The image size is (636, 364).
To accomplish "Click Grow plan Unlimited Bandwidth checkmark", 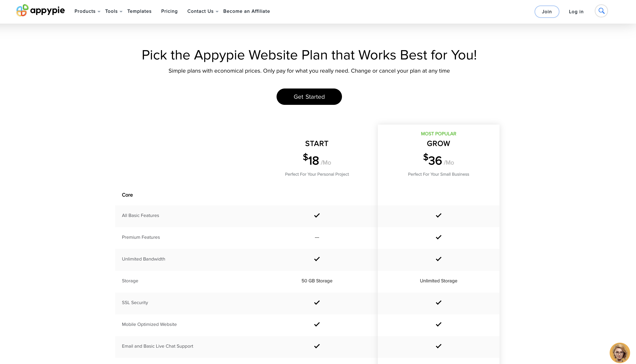I will [x=438, y=259].
